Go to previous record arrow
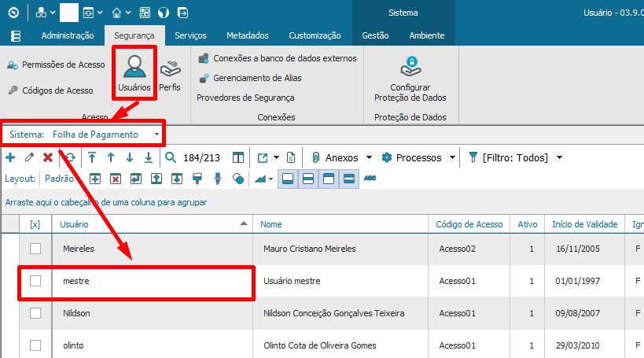 [x=111, y=157]
